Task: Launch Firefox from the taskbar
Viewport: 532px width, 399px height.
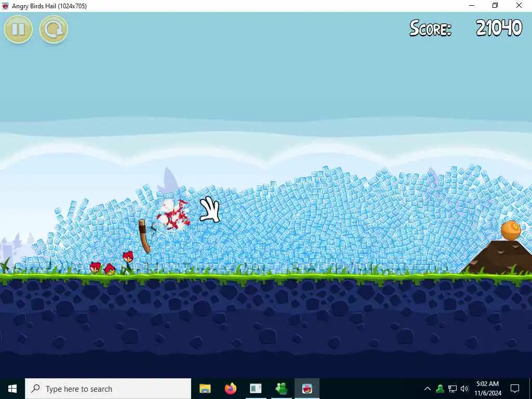Action: click(x=230, y=389)
